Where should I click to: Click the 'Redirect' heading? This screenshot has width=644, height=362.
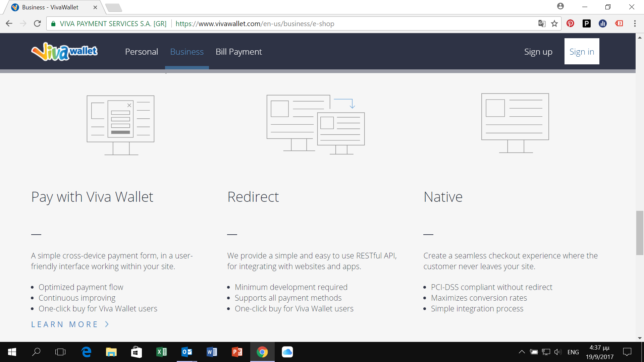(x=253, y=197)
